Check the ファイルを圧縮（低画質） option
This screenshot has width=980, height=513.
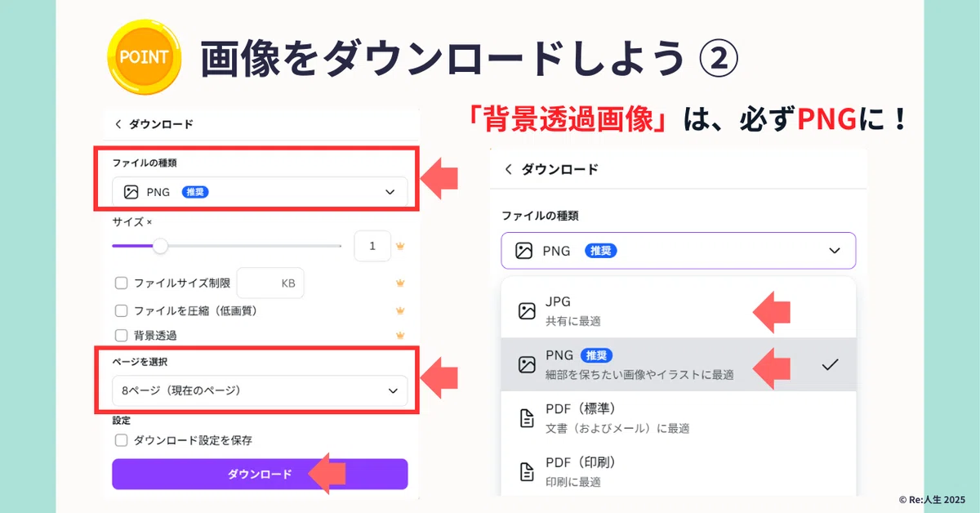click(x=121, y=310)
